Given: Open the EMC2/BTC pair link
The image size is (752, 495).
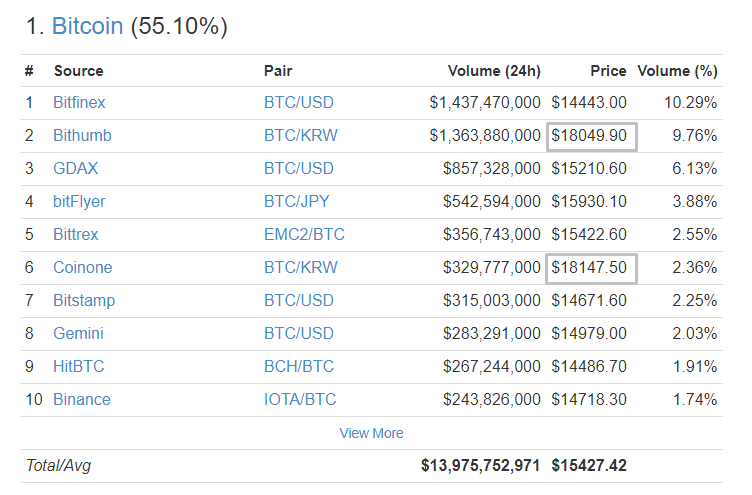Looking at the screenshot, I should (x=304, y=234).
